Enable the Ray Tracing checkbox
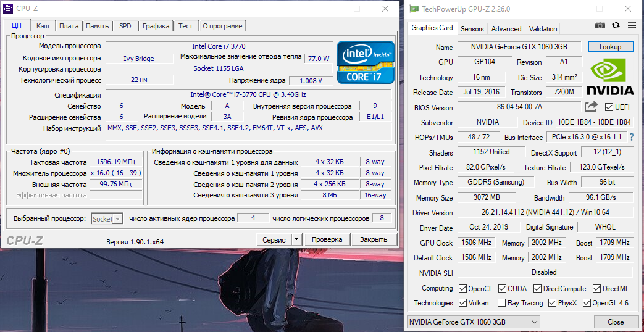The height and width of the screenshot is (332, 644). 502,303
